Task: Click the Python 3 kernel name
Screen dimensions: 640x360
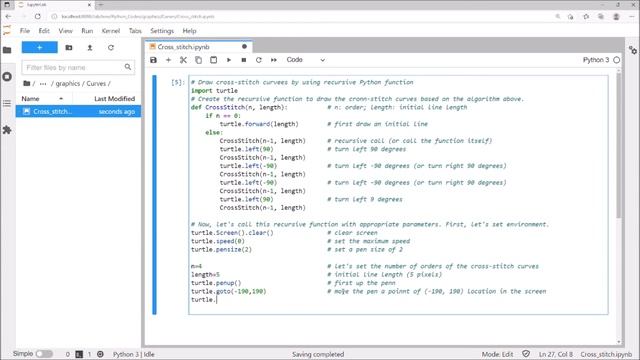Action: point(596,60)
